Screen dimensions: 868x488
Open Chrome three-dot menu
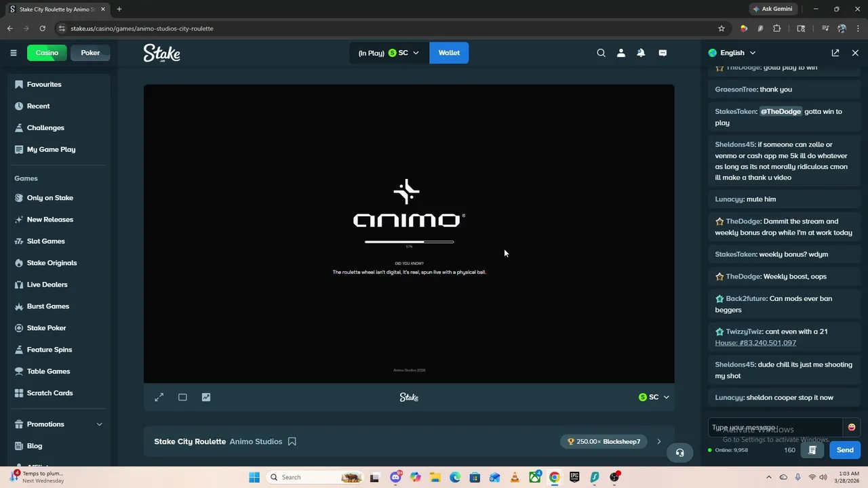857,28
